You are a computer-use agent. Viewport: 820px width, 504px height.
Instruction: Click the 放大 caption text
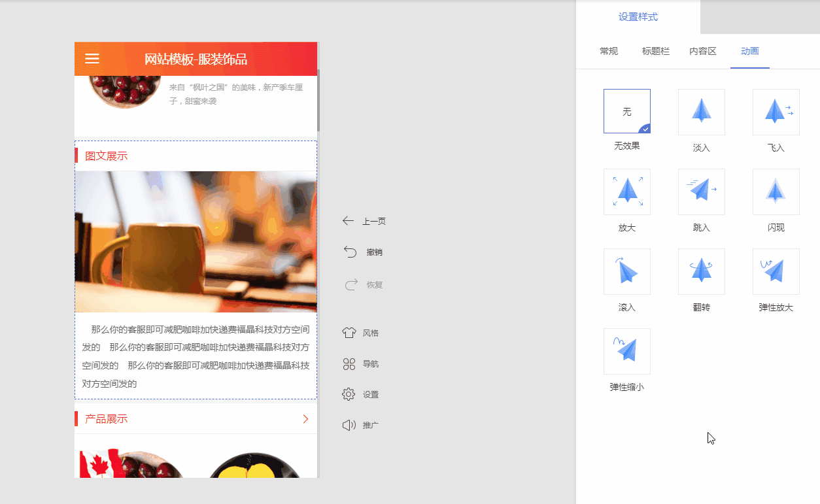tap(627, 227)
